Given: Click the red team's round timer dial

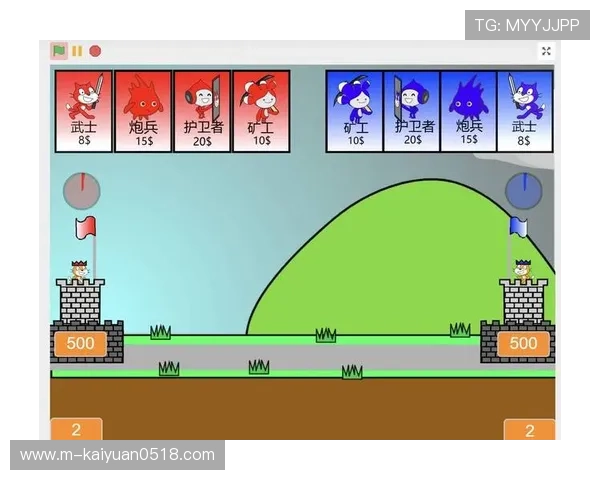Looking at the screenshot, I should pyautogui.click(x=81, y=189).
